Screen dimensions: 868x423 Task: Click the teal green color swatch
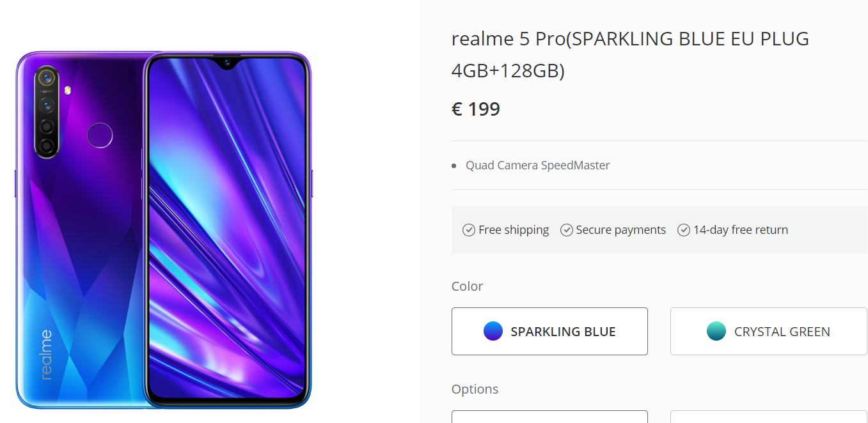[716, 331]
